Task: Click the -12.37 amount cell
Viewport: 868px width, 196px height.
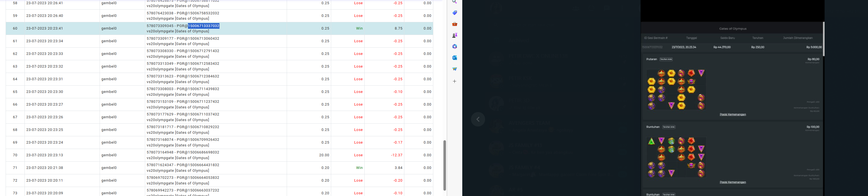Action: (397, 155)
